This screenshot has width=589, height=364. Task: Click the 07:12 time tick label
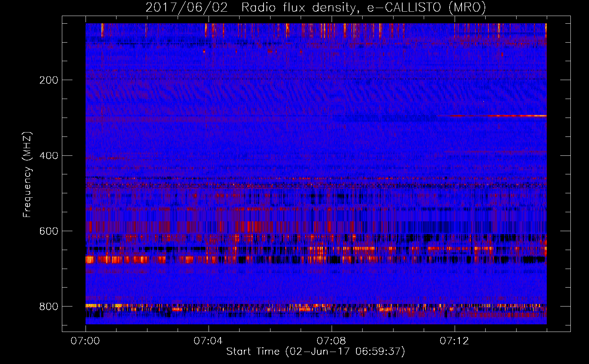point(454,341)
